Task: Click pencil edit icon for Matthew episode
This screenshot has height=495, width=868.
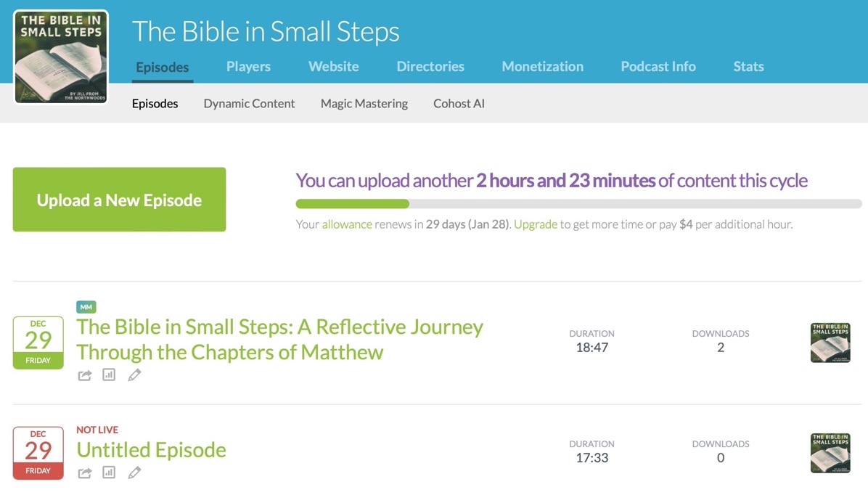Action: (134, 375)
